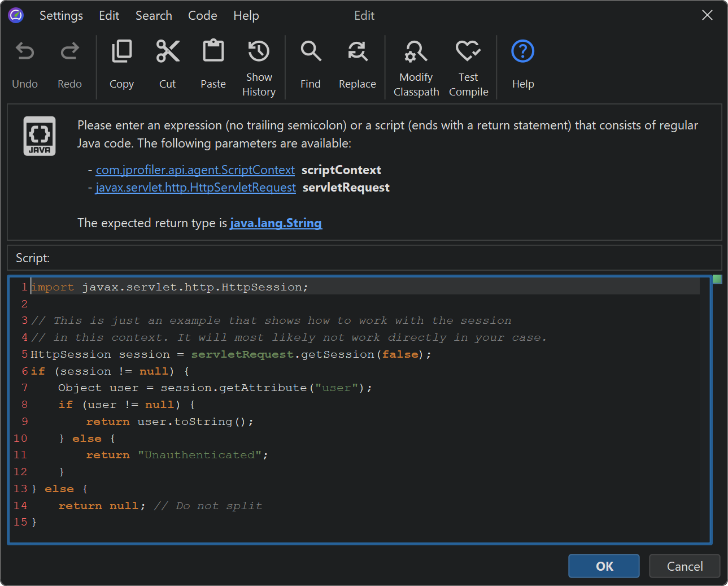Click the Find magnifier icon

pos(311,52)
